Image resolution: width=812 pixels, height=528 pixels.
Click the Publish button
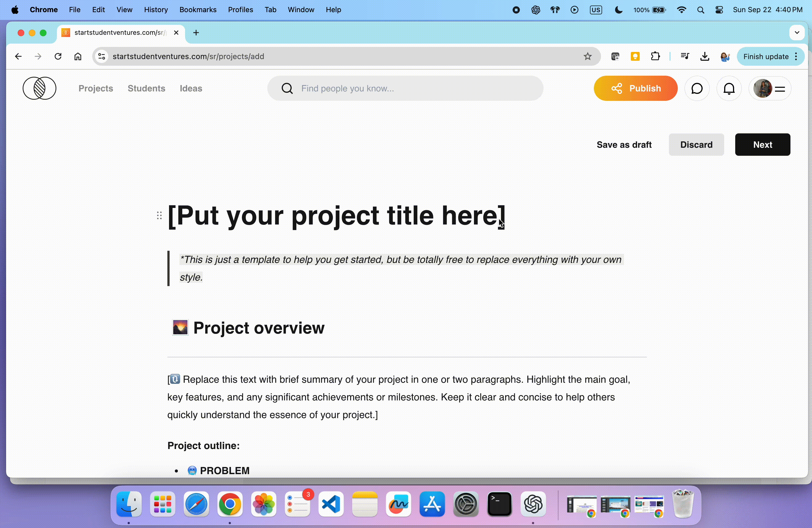point(635,88)
